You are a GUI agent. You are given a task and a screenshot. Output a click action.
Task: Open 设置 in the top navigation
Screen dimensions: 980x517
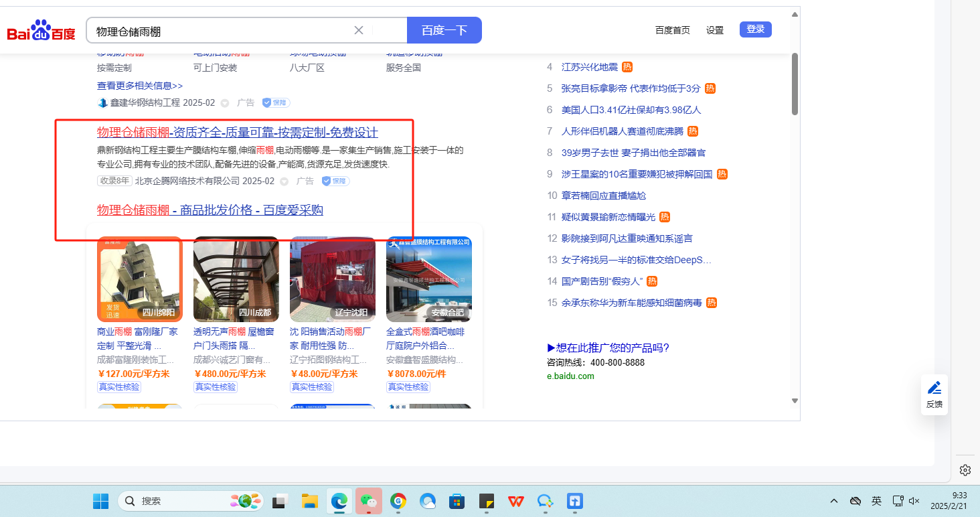click(715, 30)
